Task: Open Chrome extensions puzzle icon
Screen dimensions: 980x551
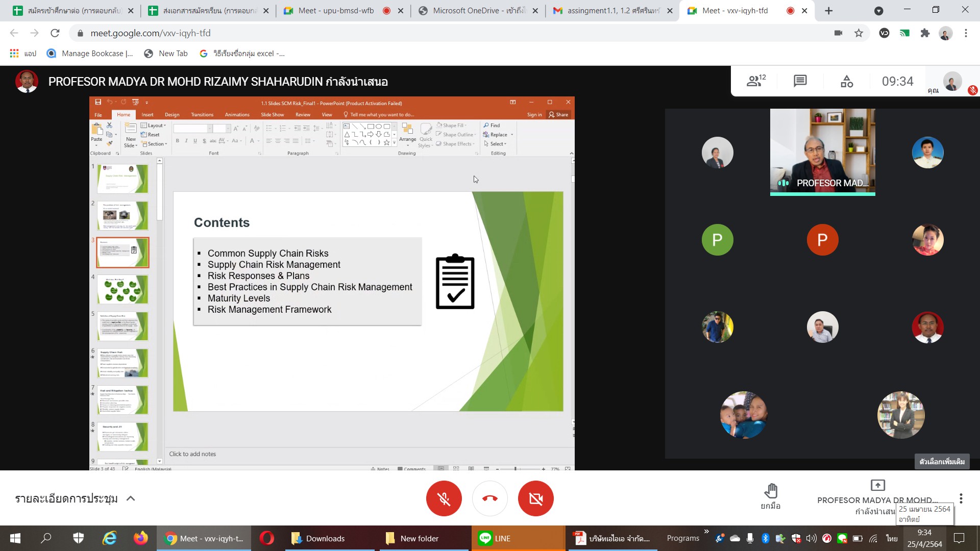Action: [x=925, y=33]
